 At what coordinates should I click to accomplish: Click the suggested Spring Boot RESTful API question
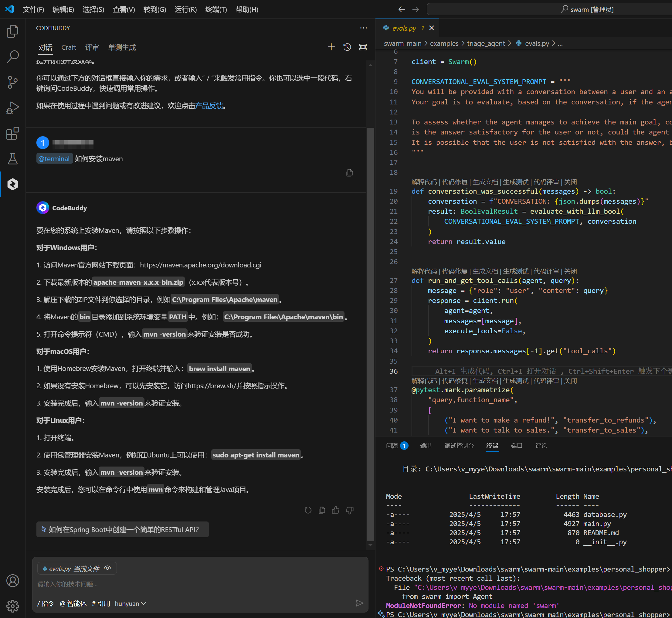point(122,530)
